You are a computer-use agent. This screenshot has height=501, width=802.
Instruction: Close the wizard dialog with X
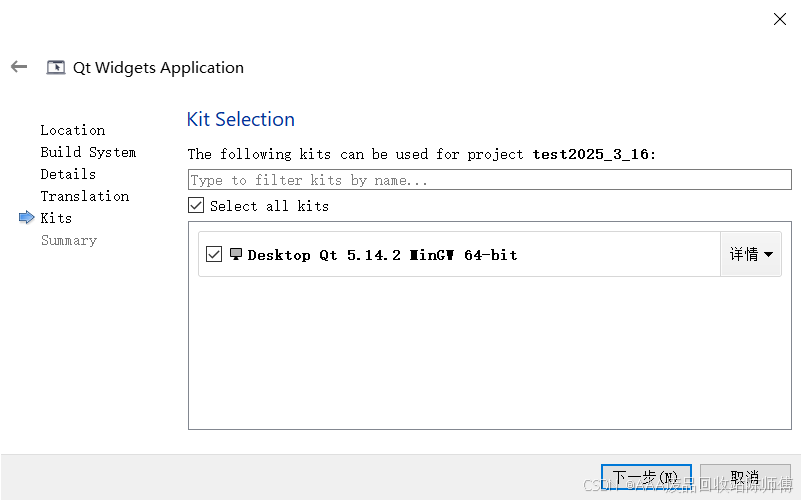point(779,19)
